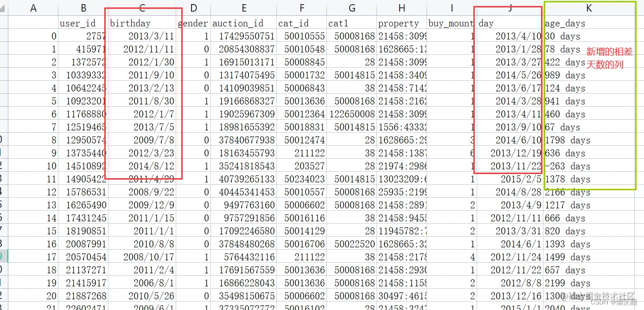Select column G header
The height and width of the screenshot is (310, 644).
351,8
